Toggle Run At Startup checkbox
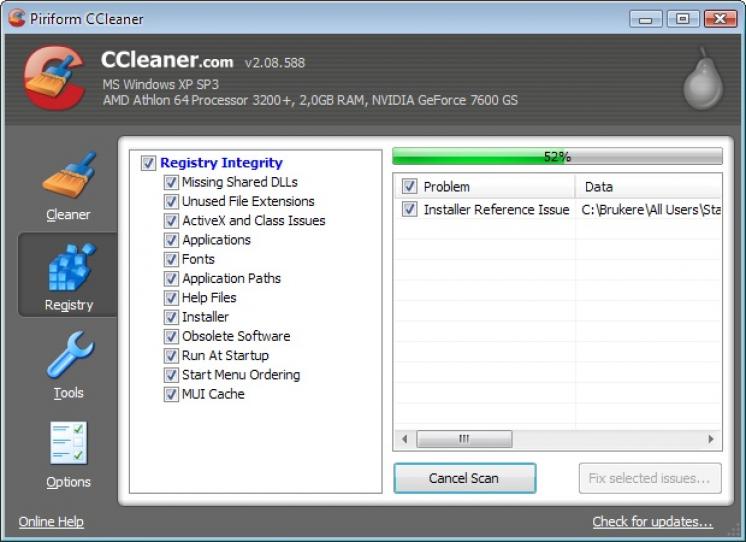The image size is (746, 542). click(x=171, y=356)
